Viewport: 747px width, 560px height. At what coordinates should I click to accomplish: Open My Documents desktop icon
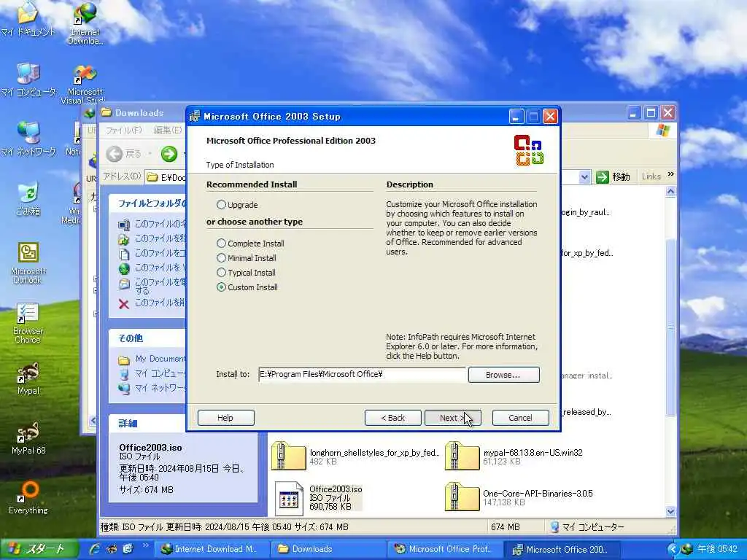click(28, 20)
